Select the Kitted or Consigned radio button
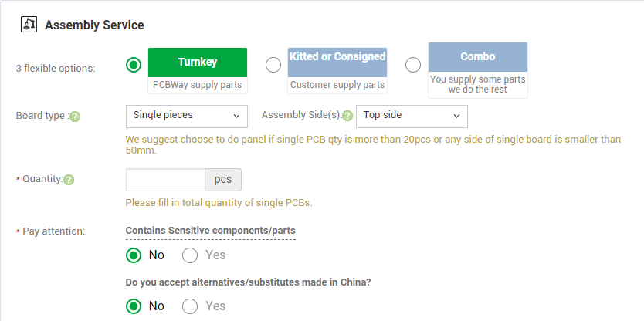Screen dimensions: 644x321 273,65
